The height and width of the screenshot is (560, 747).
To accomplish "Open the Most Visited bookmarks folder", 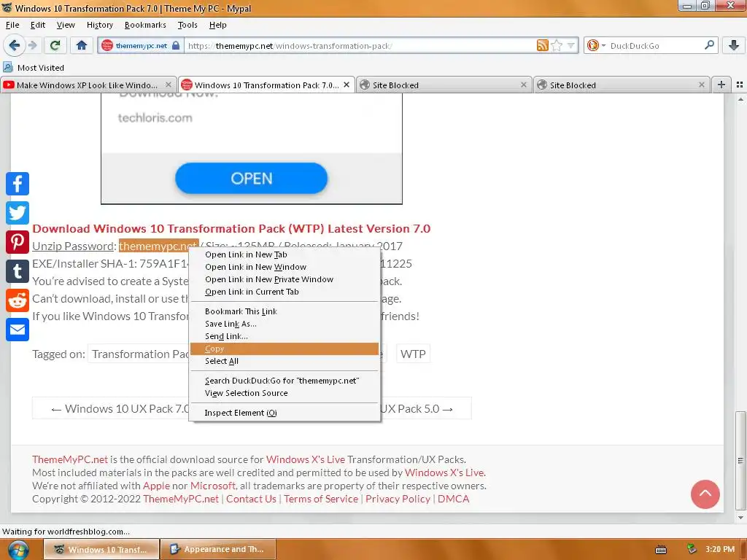I will [x=34, y=68].
